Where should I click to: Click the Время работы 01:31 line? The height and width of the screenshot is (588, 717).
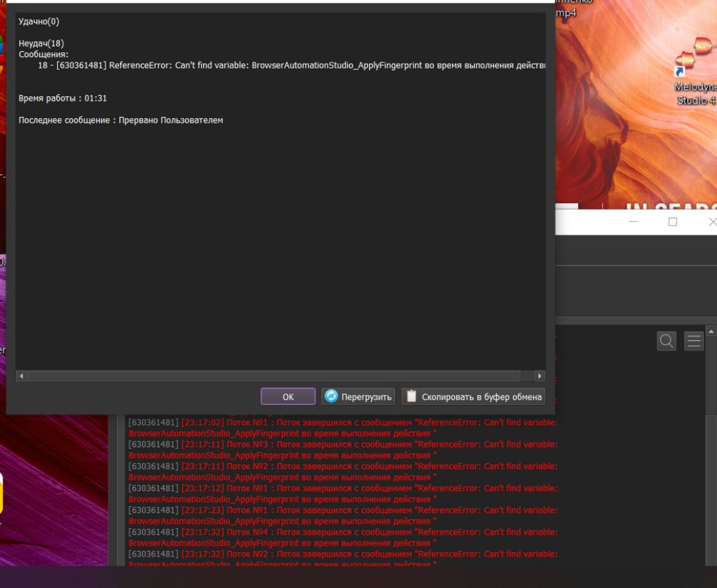click(62, 98)
